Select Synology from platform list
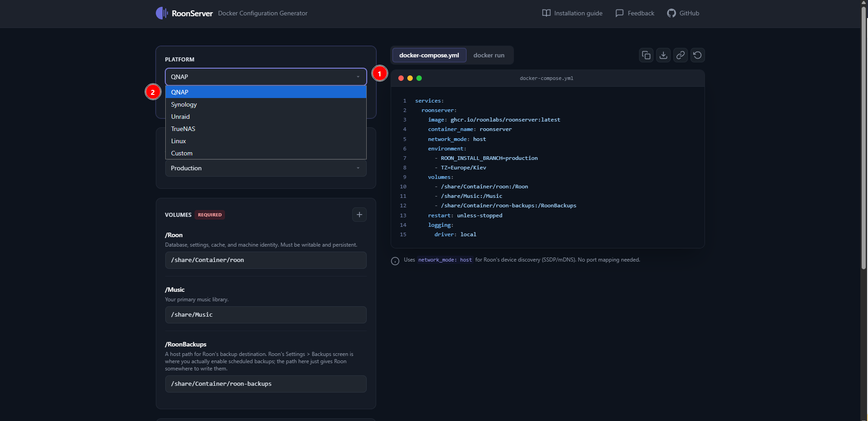This screenshot has height=421, width=868. click(184, 104)
